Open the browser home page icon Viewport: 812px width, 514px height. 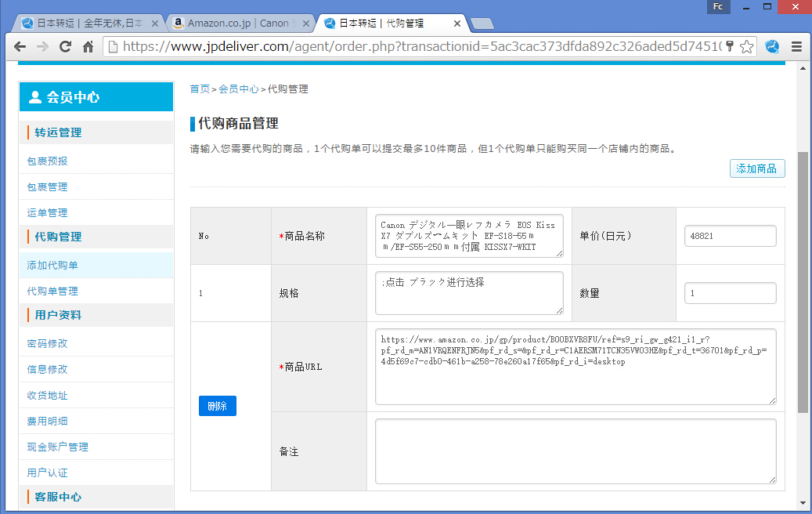(88, 47)
